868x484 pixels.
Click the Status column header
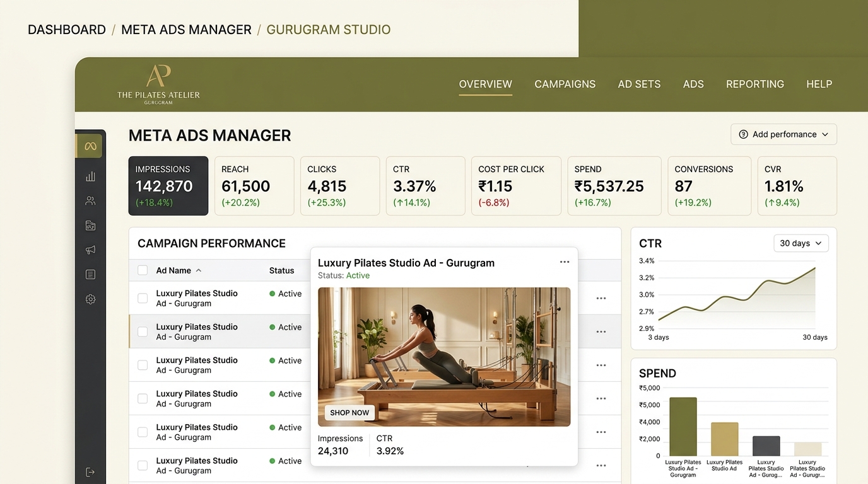[x=281, y=270]
